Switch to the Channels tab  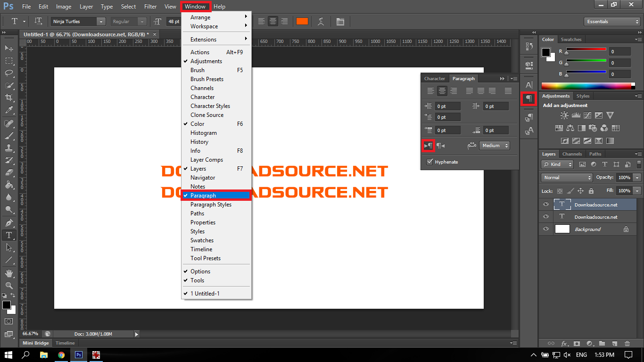coord(572,154)
